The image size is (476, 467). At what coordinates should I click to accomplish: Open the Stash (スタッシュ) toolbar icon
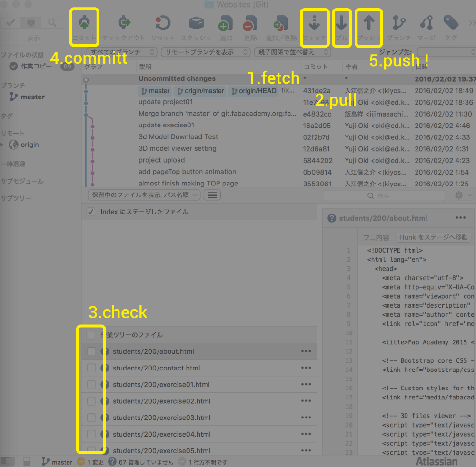tap(196, 23)
